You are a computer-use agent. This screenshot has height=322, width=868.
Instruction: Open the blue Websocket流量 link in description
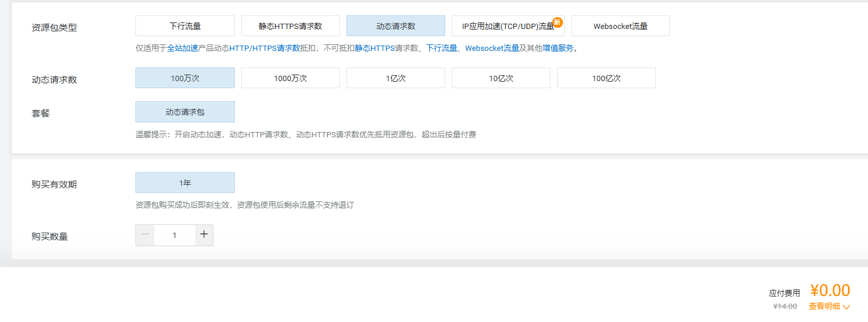click(x=492, y=49)
